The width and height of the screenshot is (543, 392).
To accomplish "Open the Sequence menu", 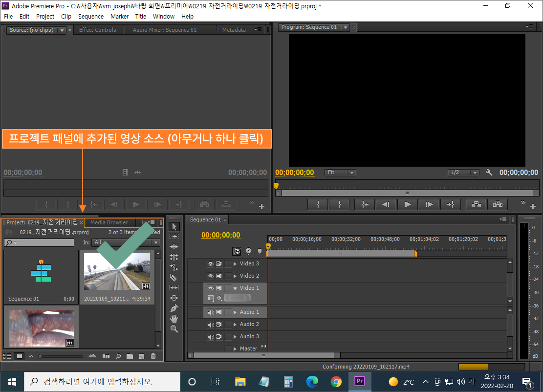I will 91,16.
